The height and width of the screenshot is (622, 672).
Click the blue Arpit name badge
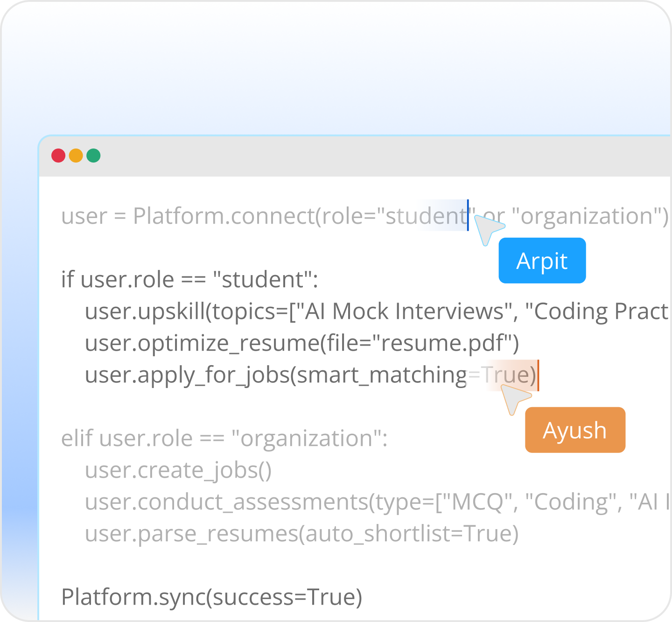tap(542, 261)
